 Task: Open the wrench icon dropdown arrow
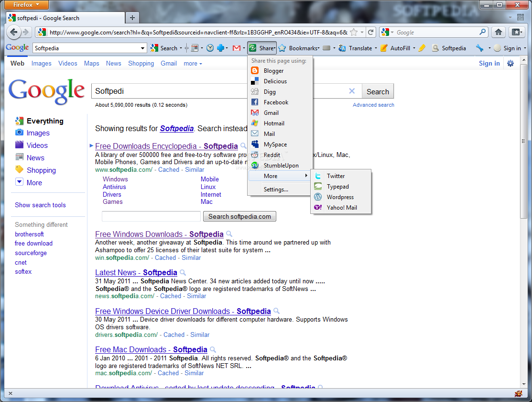click(489, 48)
